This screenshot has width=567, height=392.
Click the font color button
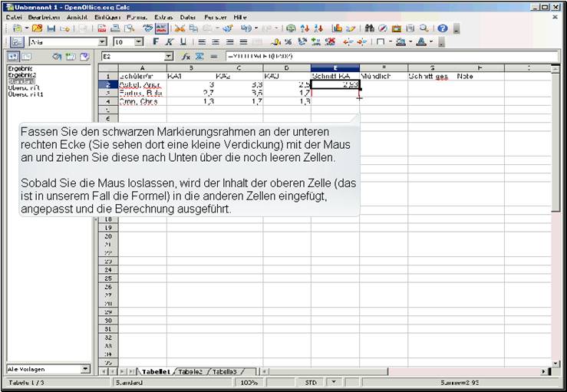420,42
